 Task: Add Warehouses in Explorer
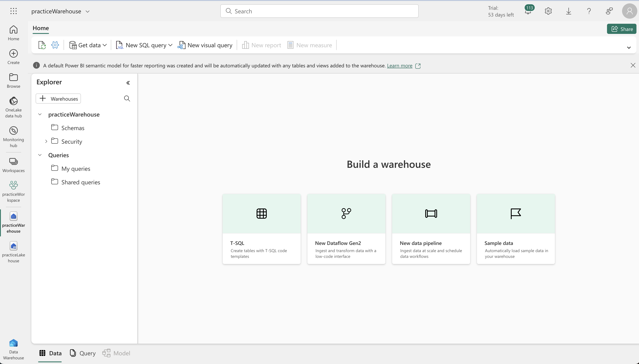pyautogui.click(x=58, y=99)
